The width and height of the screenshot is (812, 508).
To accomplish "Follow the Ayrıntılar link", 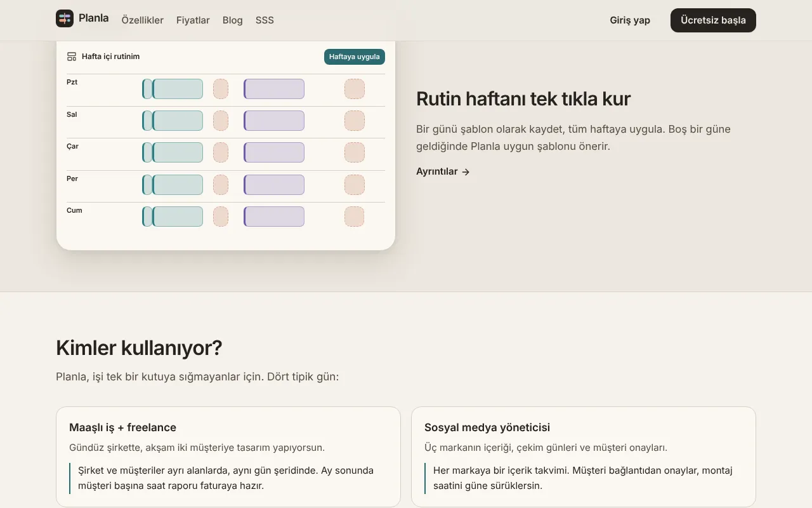I will [x=443, y=171].
